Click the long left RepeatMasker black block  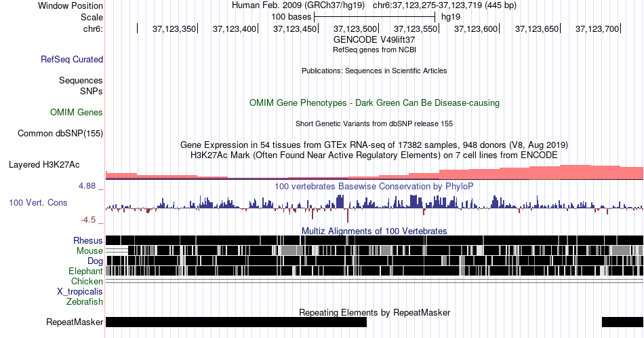[236, 322]
